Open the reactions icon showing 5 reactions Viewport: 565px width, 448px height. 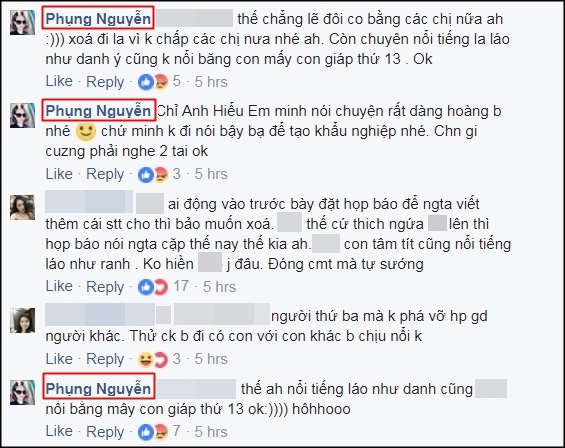pos(153,82)
